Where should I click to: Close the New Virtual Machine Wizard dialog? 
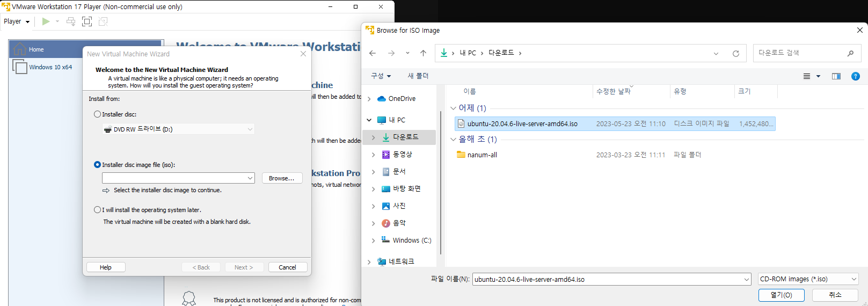click(x=303, y=54)
